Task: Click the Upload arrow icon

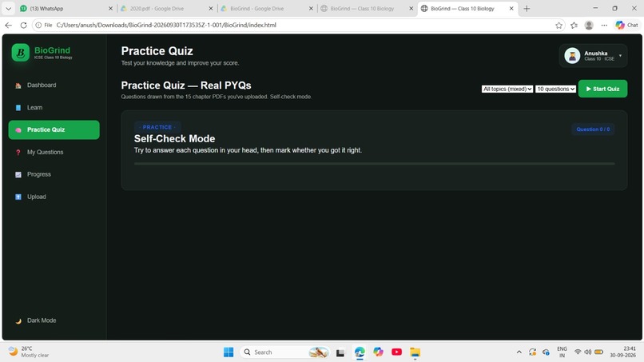Action: click(18, 197)
